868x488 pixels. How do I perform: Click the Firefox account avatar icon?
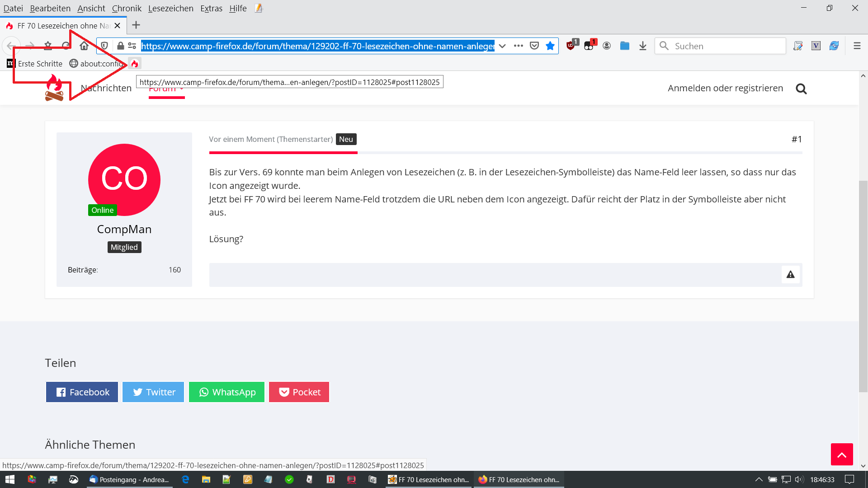pyautogui.click(x=607, y=46)
